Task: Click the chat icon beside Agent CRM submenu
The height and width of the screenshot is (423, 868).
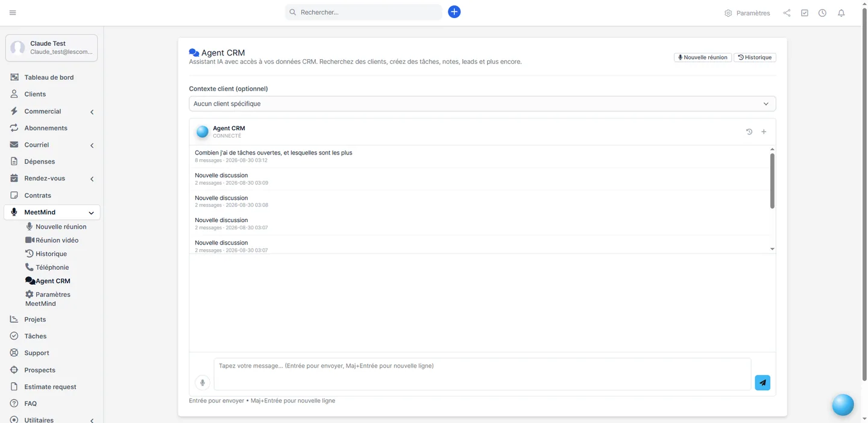Action: 30,281
